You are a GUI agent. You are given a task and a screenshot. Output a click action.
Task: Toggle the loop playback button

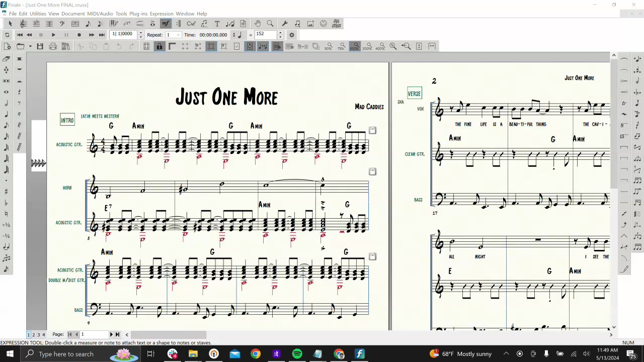point(7,35)
